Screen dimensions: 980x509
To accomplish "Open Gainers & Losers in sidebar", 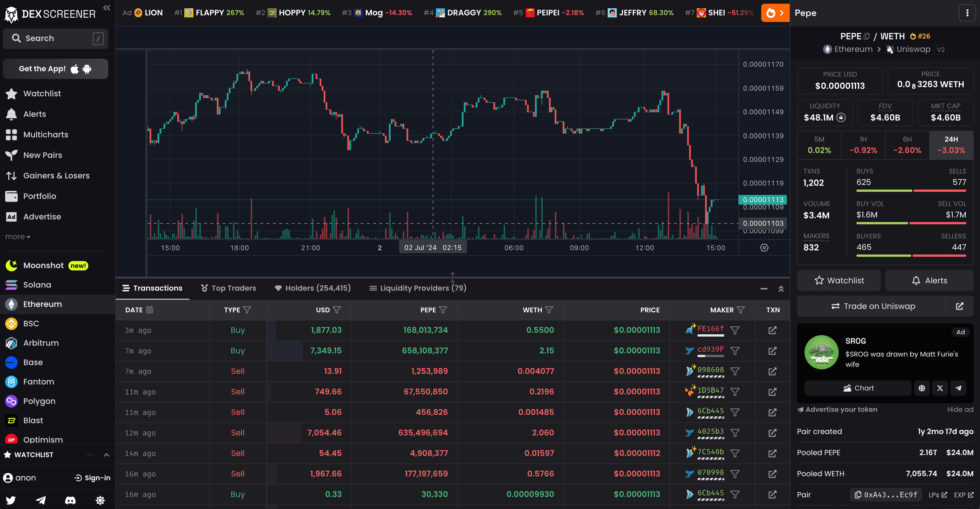I will (x=57, y=176).
